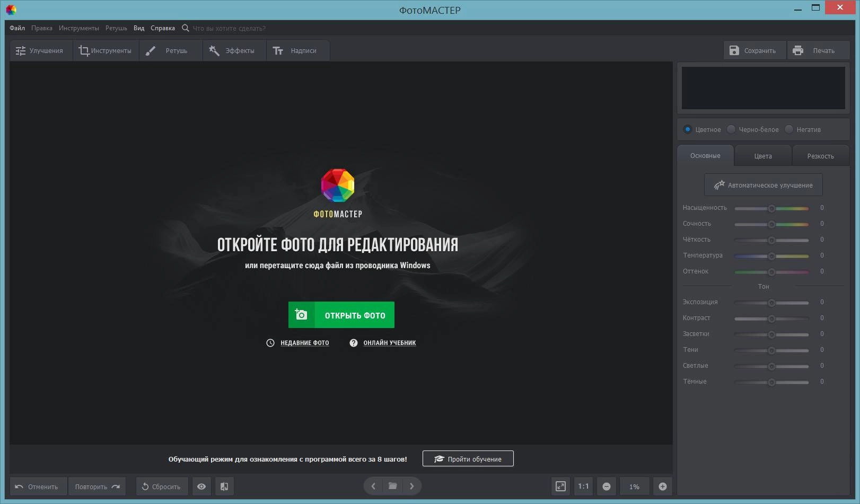
Task: Toggle the eye preview original icon
Action: (201, 487)
